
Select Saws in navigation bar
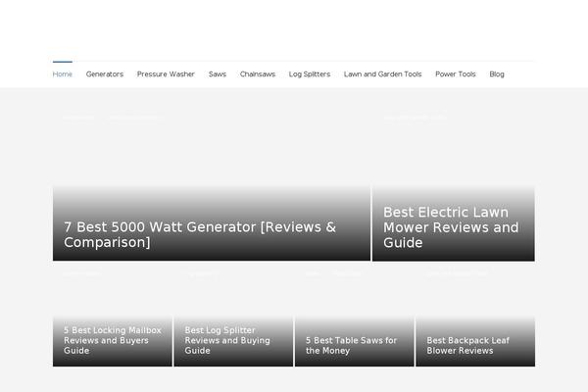point(218,74)
